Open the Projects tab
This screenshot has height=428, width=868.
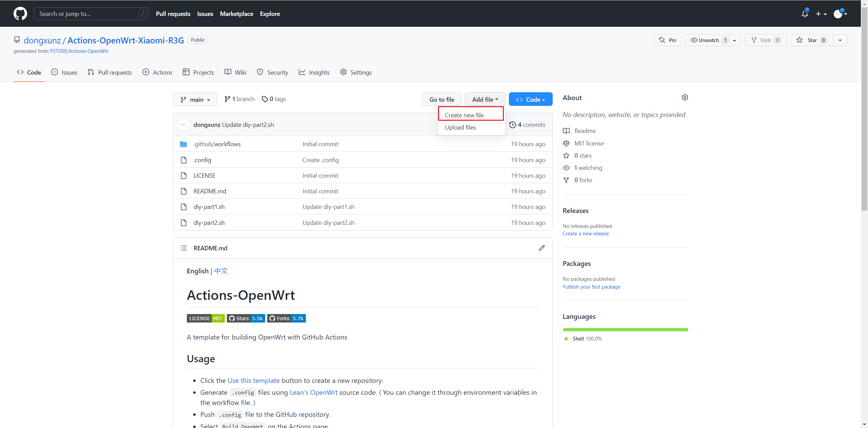[198, 72]
